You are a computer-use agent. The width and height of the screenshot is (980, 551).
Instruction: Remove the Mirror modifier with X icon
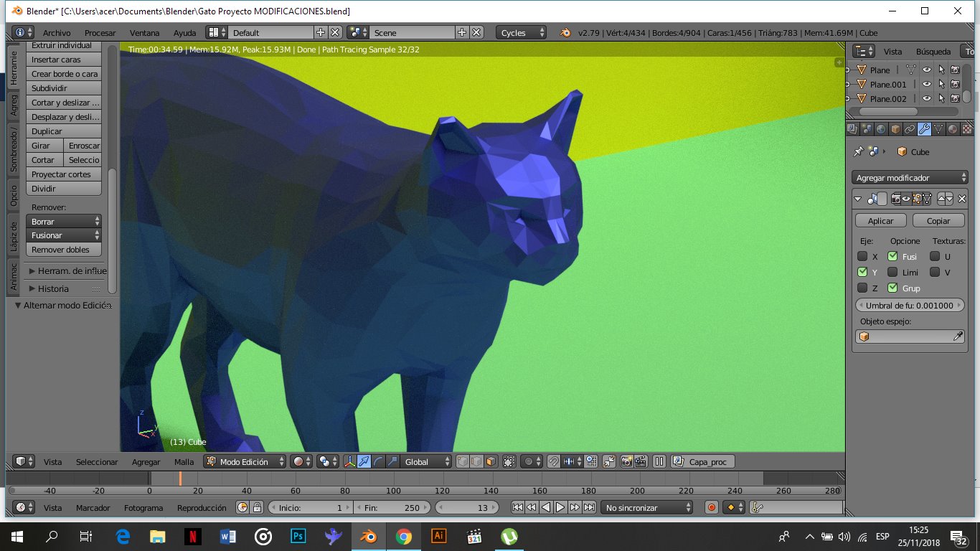tap(962, 199)
